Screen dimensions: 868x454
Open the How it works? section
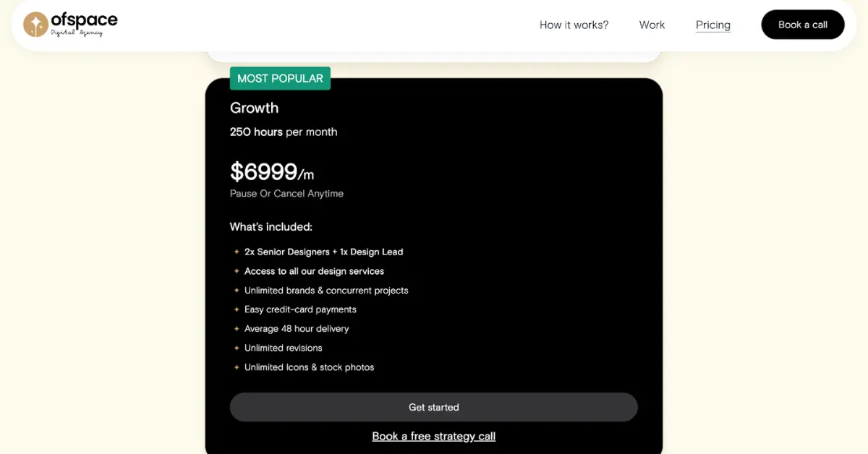(574, 25)
